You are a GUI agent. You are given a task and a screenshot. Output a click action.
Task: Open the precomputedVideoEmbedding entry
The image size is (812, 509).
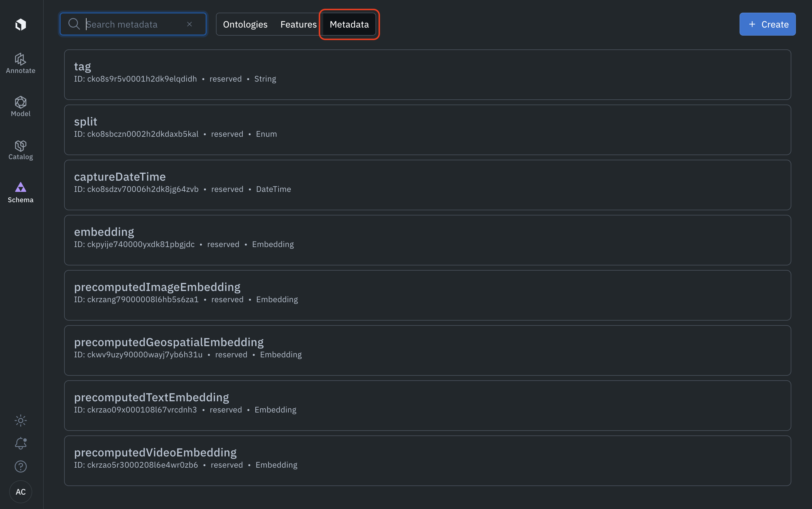click(427, 461)
